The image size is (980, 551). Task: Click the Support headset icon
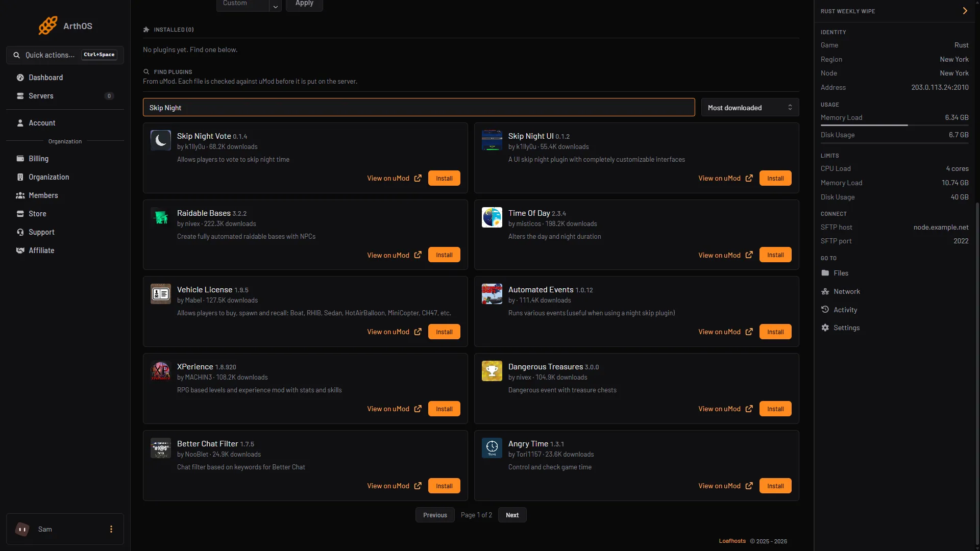tap(20, 232)
